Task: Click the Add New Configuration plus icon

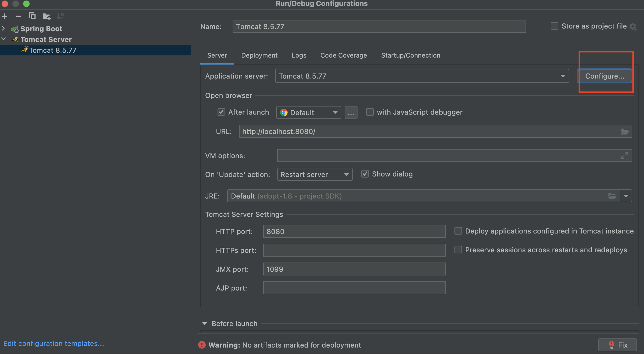Action: [4, 16]
